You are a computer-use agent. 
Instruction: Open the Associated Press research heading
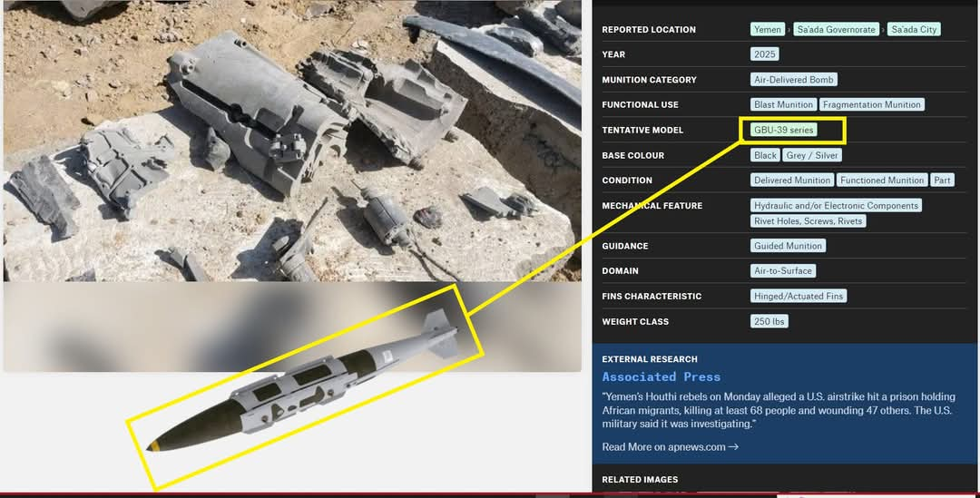pos(661,376)
